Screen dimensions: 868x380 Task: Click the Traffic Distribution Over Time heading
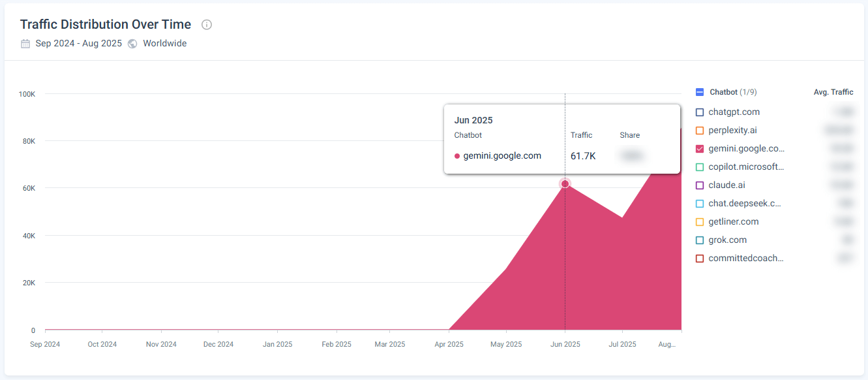point(106,25)
